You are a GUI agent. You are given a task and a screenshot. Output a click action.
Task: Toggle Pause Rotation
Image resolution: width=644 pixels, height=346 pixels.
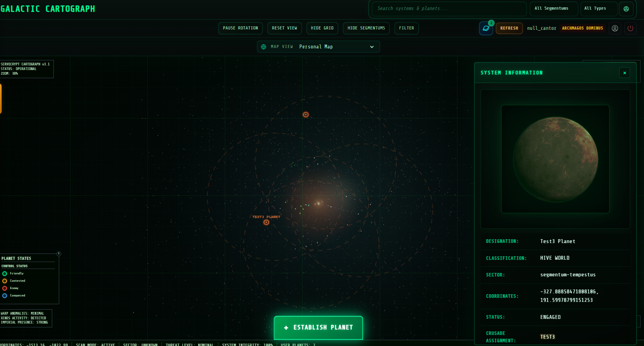click(x=240, y=28)
